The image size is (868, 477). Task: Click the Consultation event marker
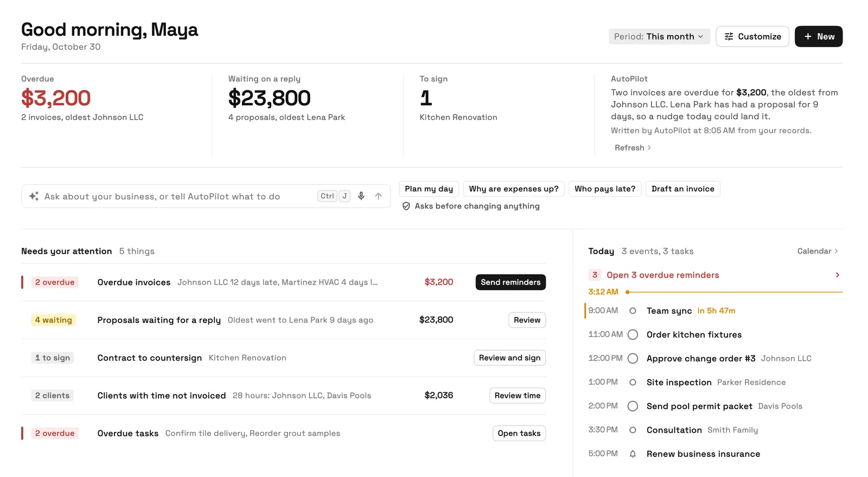tap(633, 430)
